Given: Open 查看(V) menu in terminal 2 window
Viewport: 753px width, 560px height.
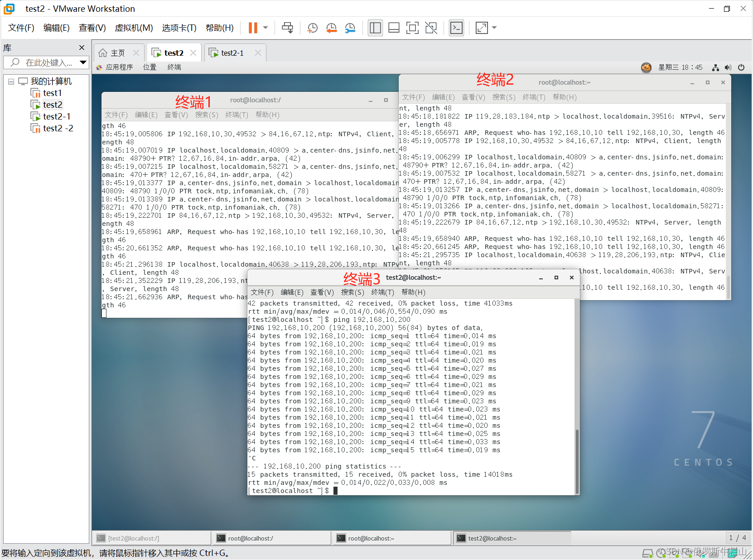Looking at the screenshot, I should click(x=473, y=97).
